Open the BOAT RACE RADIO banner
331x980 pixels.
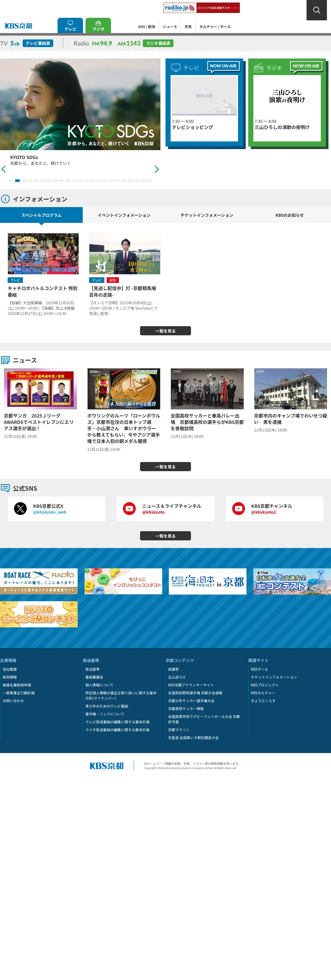click(x=39, y=581)
